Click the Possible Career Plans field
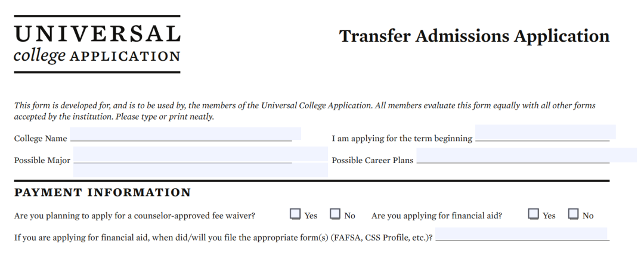The width and height of the screenshot is (644, 256). 526,155
